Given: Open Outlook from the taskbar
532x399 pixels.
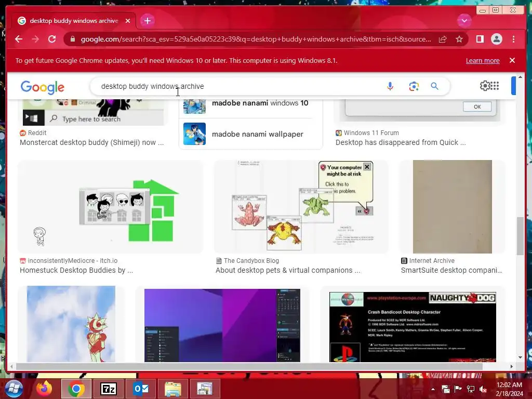Looking at the screenshot, I should tap(141, 389).
